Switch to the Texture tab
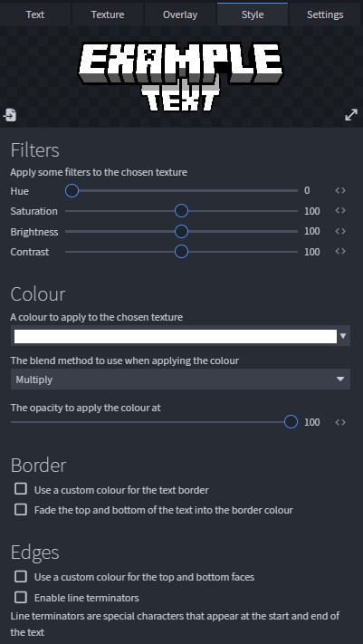Screen dimensions: 363x644 [108, 14]
